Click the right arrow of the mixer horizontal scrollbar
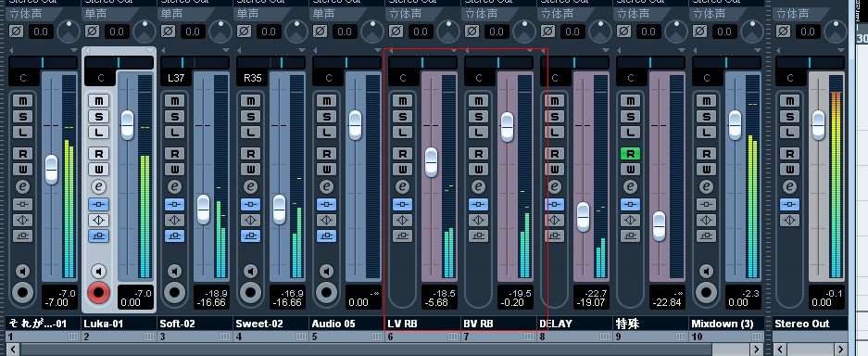The height and width of the screenshot is (356, 868). (757, 350)
